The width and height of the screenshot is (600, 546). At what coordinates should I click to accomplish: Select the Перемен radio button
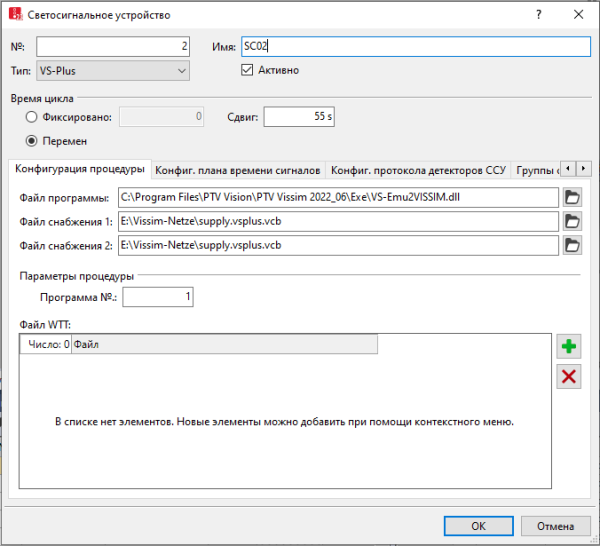point(32,141)
